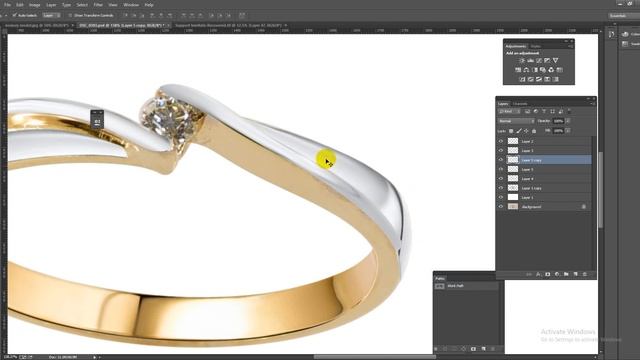This screenshot has width=640, height=360.
Task: Select the Layer 4 layer row
Action: point(544,179)
